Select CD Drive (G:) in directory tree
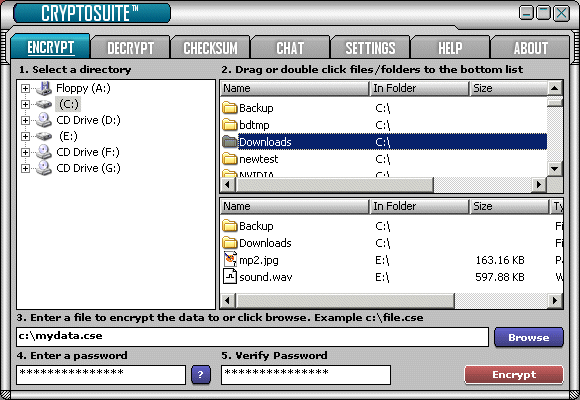580x400 pixels. 88,168
